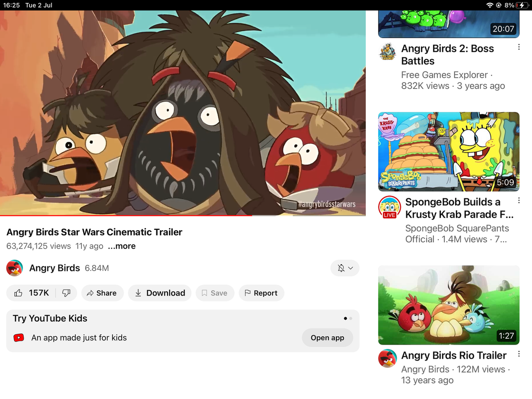
Task: Open notification bell dropdown for Angry Birds
Action: click(345, 268)
